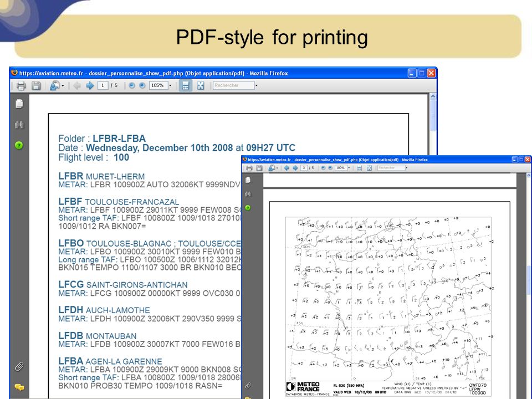Zoom in within the front window
532x399 pixels.
click(330, 168)
